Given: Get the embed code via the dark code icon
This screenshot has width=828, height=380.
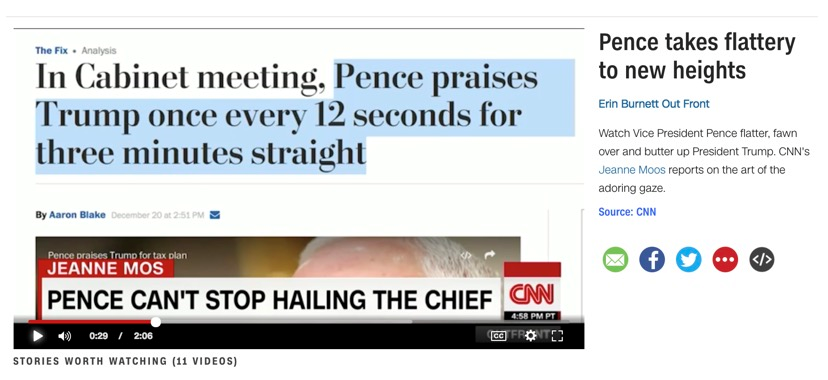Looking at the screenshot, I should coord(762,260).
